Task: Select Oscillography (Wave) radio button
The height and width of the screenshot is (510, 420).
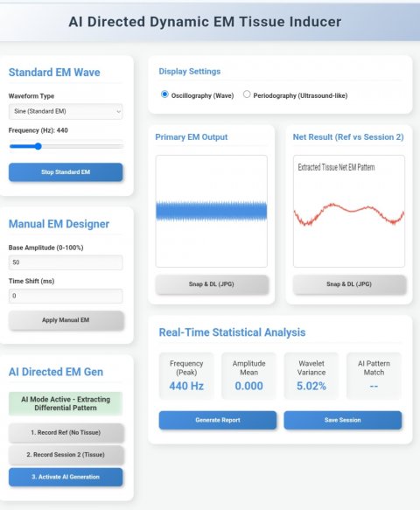Action: click(x=164, y=94)
